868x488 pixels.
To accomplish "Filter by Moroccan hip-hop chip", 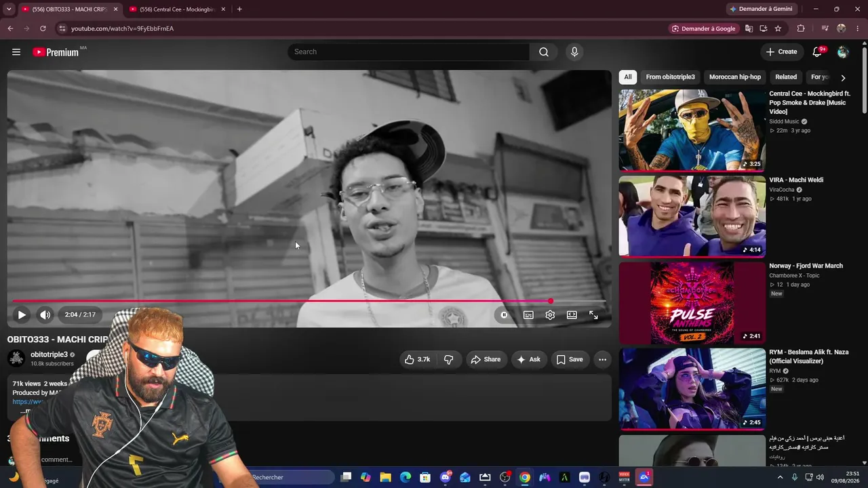I will pos(735,77).
